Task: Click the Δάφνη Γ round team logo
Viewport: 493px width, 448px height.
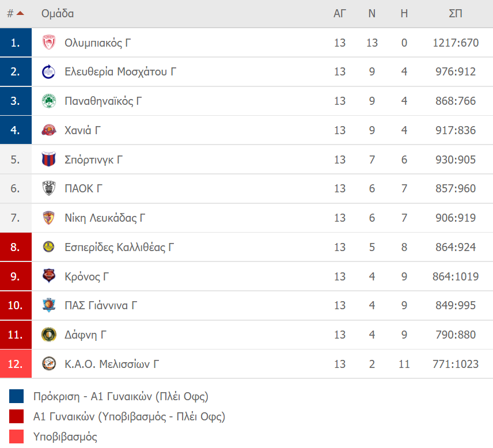Action: (49, 335)
